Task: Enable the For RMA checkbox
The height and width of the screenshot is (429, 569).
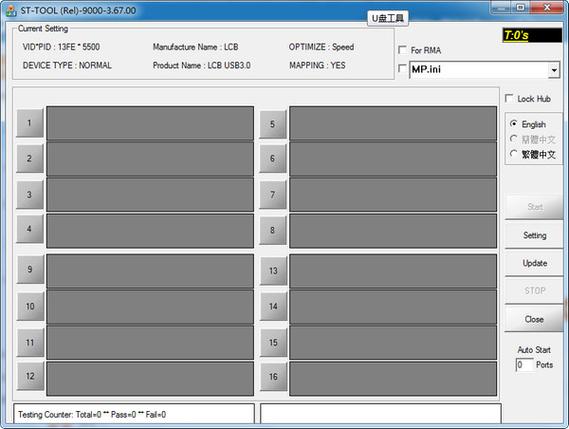Action: (402, 50)
